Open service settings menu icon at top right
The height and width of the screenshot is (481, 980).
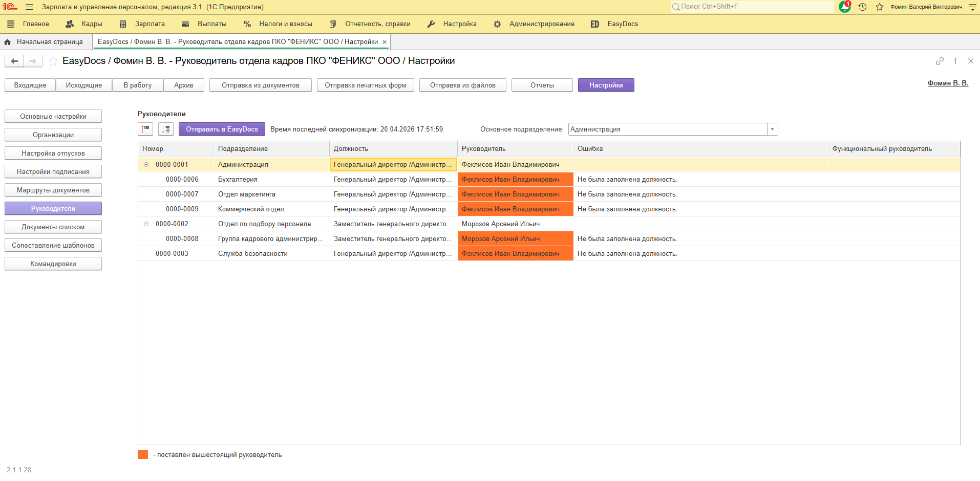973,7
